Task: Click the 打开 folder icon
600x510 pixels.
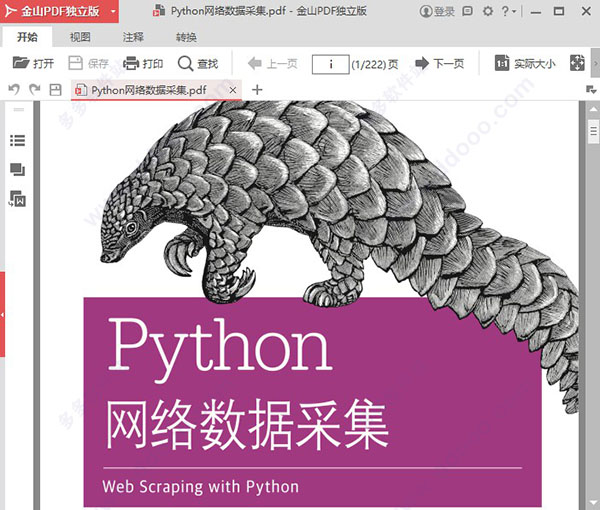Action: click(x=21, y=63)
